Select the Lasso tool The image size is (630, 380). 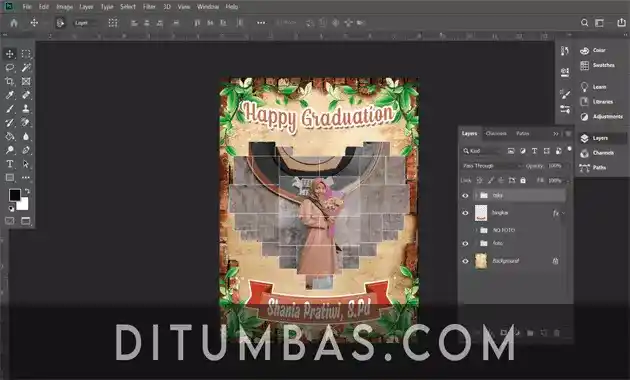tap(10, 67)
